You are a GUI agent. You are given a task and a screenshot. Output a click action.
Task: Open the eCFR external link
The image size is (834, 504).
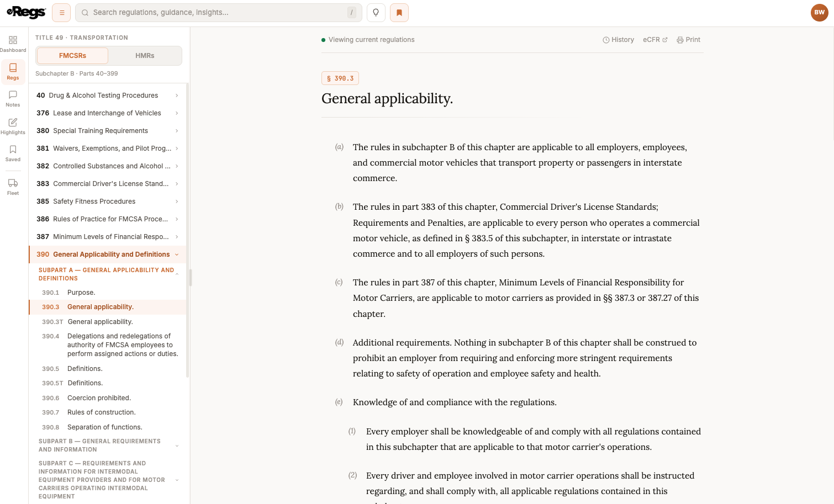click(x=655, y=40)
